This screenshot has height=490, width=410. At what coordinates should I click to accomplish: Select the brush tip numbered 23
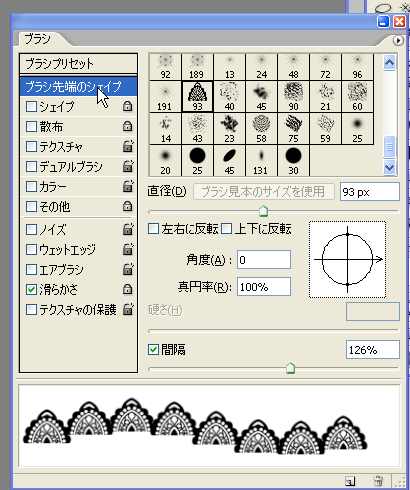coord(229,128)
